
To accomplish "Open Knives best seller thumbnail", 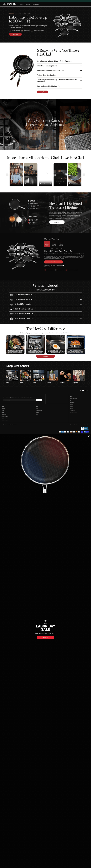I will [x=52, y=375].
